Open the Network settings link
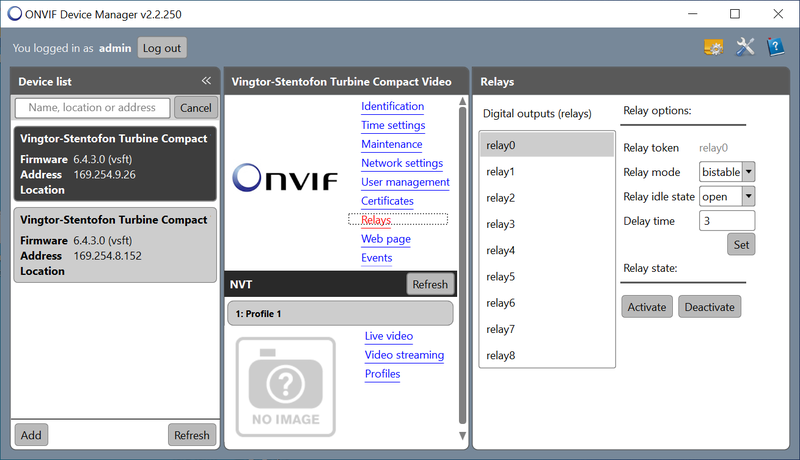Viewport: 800px width, 460px height. (x=402, y=163)
